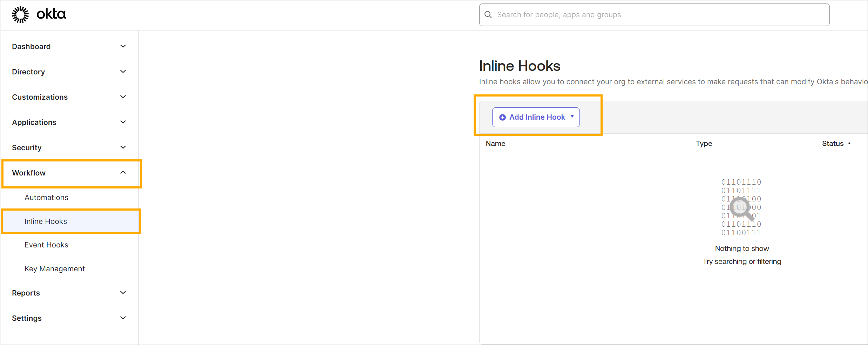Click the Add Inline Hook button
Viewport: 868px width, 345px height.
click(536, 117)
